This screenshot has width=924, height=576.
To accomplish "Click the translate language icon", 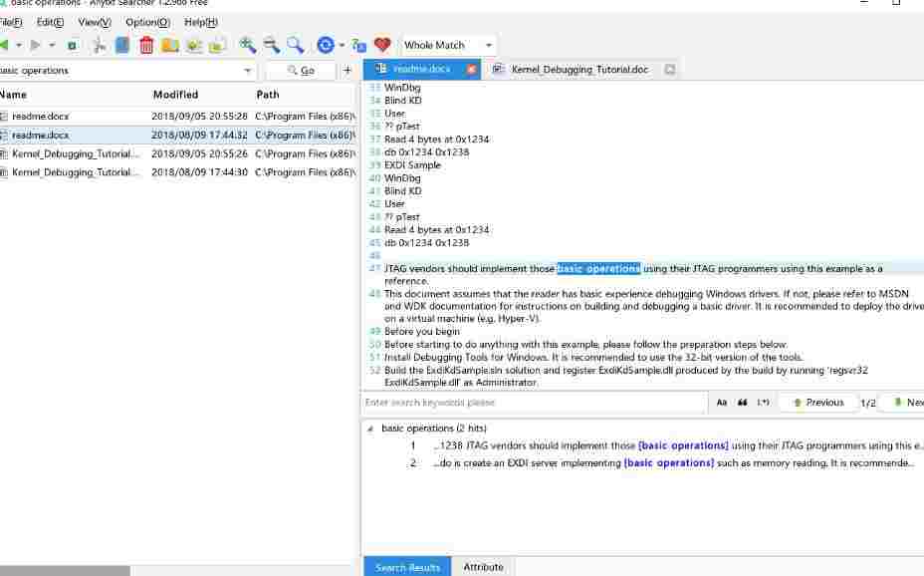I will pyautogui.click(x=359, y=45).
